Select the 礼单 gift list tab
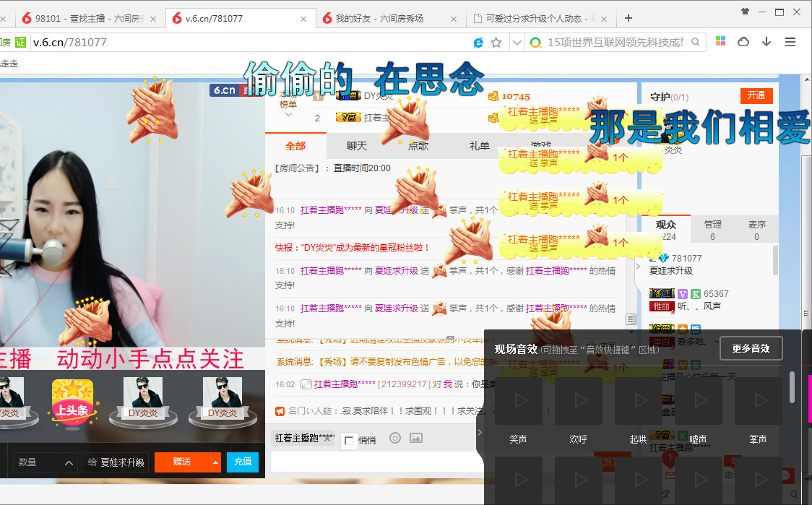Screen dimensions: 812x505 pyautogui.click(x=480, y=146)
